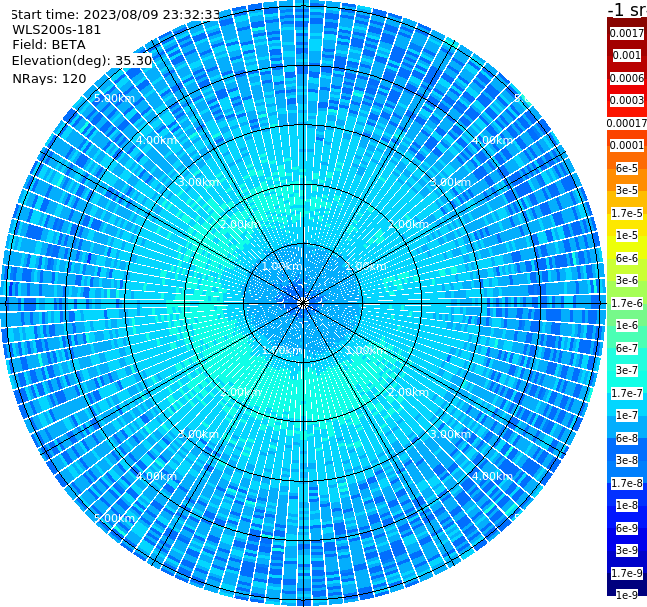Click the lower-left 4.00km range label
Image resolution: width=647 pixels, height=607 pixels.
[156, 476]
